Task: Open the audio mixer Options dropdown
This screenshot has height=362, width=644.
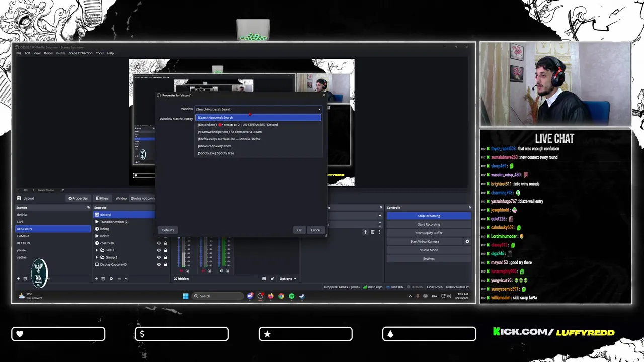Action: [x=288, y=278]
